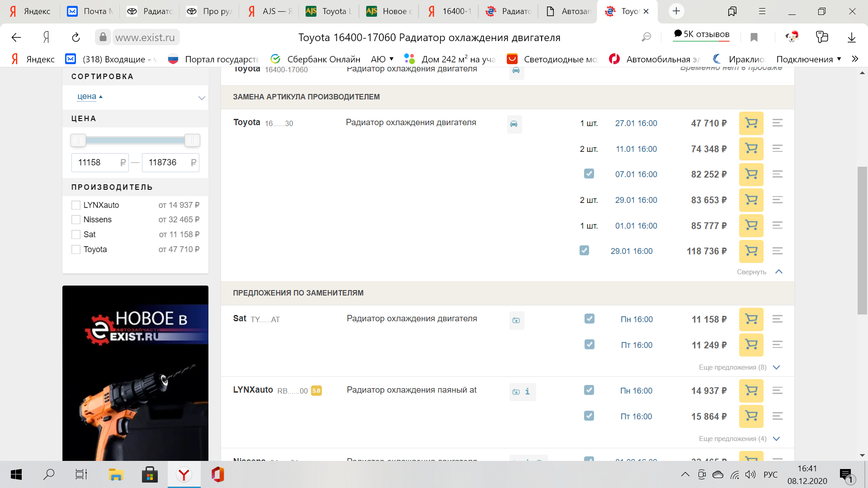Bookmark this page with the bookmark icon
Viewport: 868px width, 488px height.
[x=754, y=38]
